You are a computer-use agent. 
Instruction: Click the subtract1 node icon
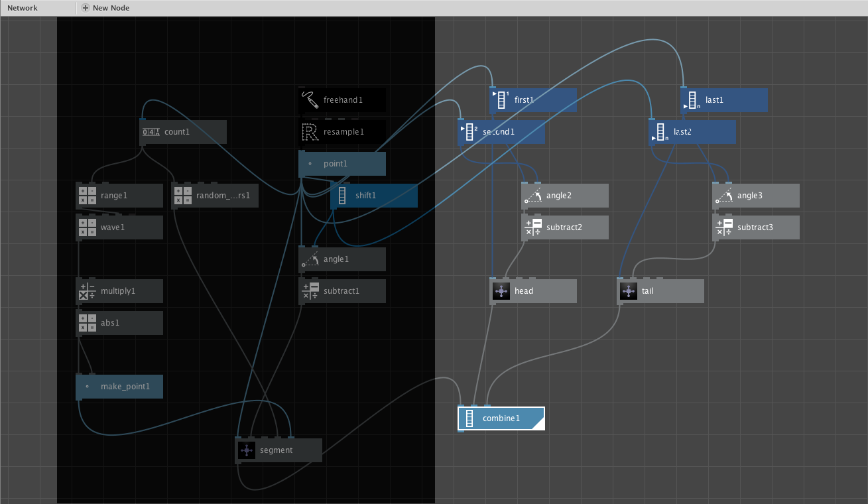310,291
